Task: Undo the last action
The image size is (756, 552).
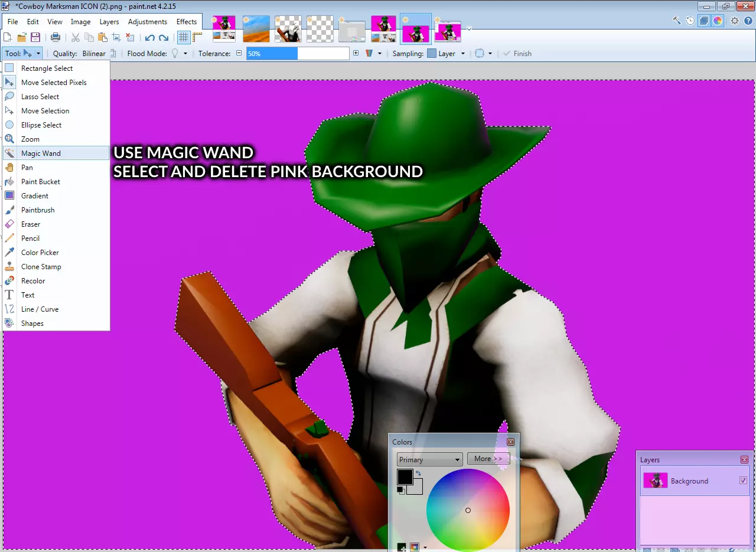Action: tap(150, 37)
